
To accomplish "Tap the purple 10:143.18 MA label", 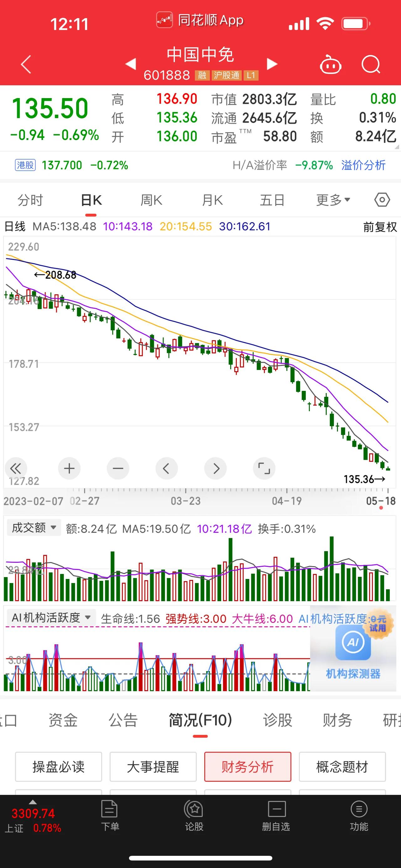I will (128, 226).
